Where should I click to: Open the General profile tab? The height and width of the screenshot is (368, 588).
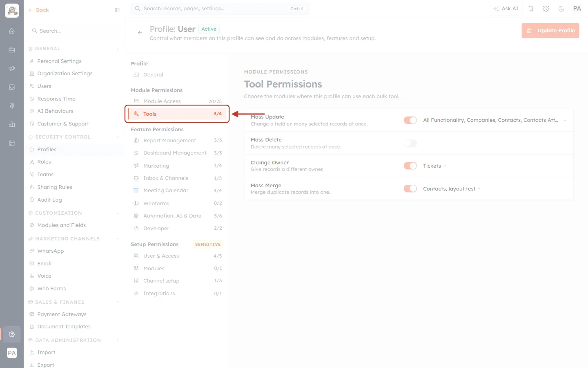point(177,75)
